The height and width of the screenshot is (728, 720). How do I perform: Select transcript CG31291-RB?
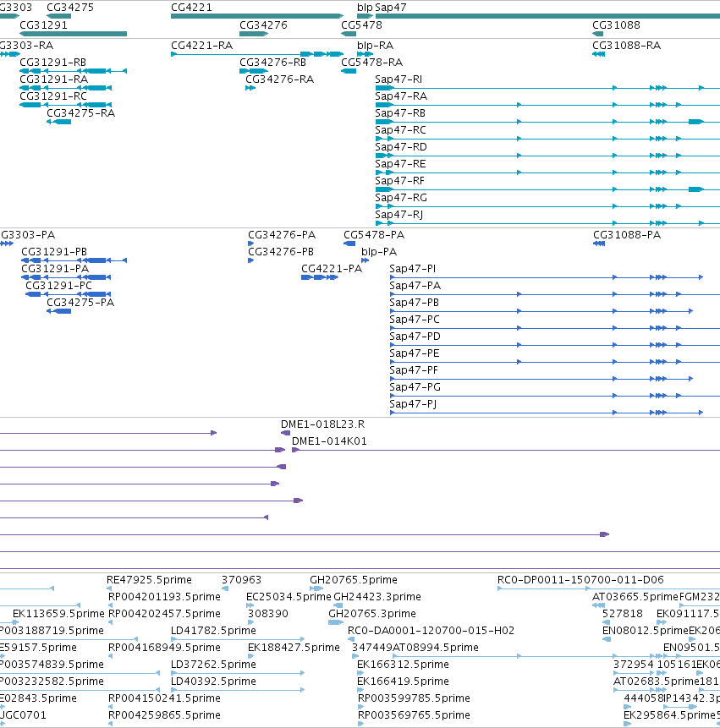73,71
